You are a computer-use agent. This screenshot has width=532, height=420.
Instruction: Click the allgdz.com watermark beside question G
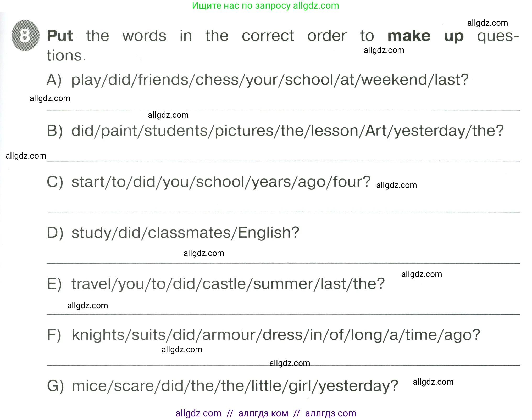433,382
